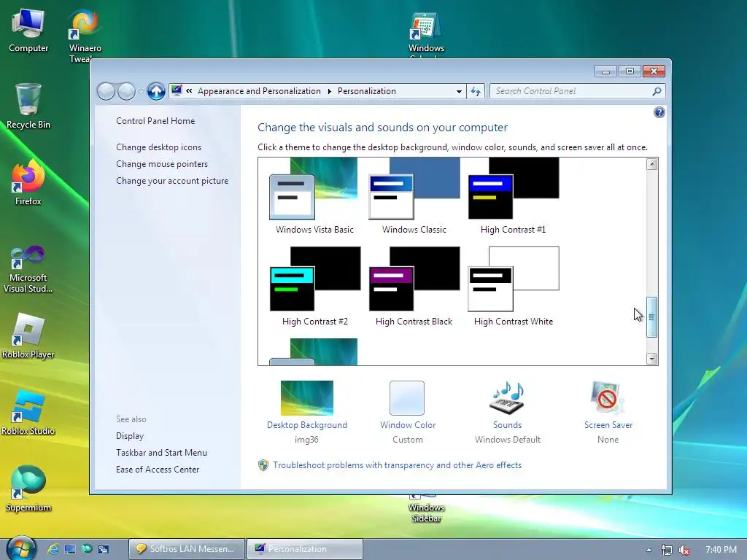This screenshot has width=747, height=560.
Task: Open the Display link under See also
Action: pos(130,436)
